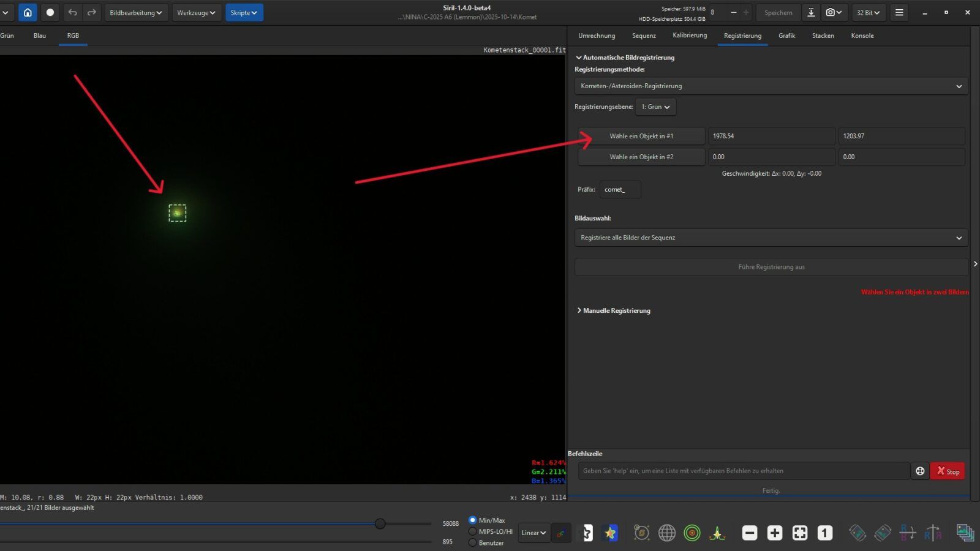This screenshot has height=551, width=980.
Task: Open the Registrierungsmethode dropdown
Action: tap(771, 86)
